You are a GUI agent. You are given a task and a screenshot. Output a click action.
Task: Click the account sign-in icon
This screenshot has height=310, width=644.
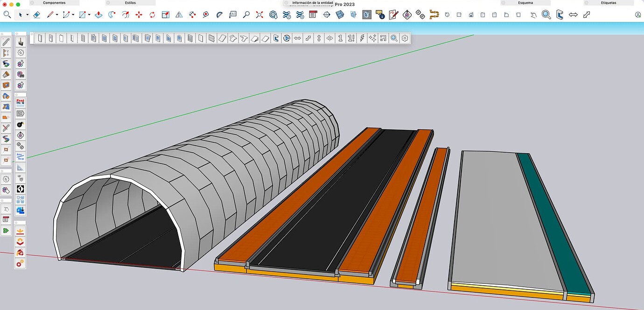pos(637,15)
